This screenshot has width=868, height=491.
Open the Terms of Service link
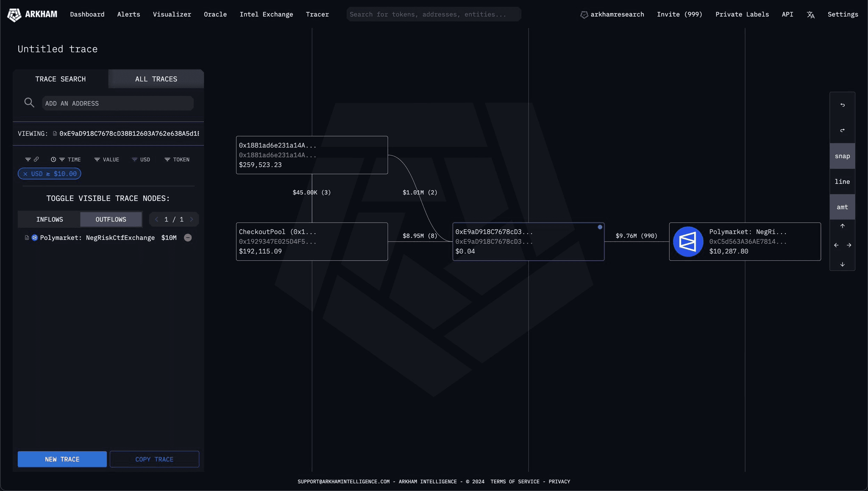pos(515,482)
